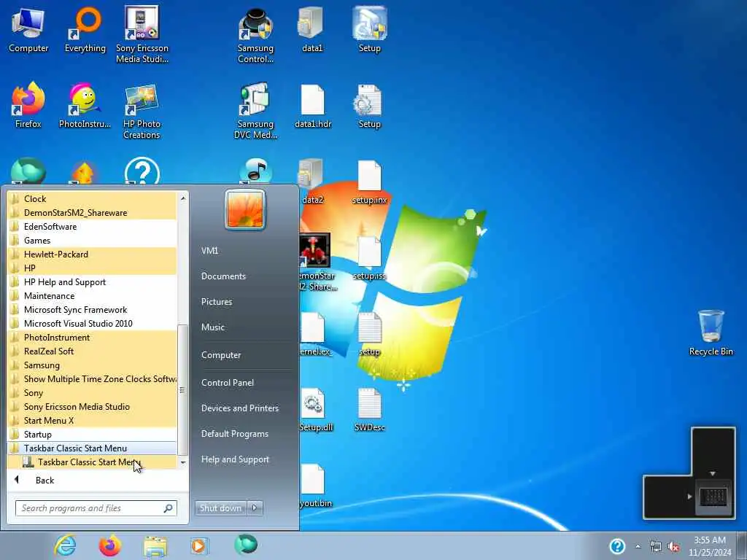Select the data1.hdr file icon
747x560 pixels.
coord(312,105)
